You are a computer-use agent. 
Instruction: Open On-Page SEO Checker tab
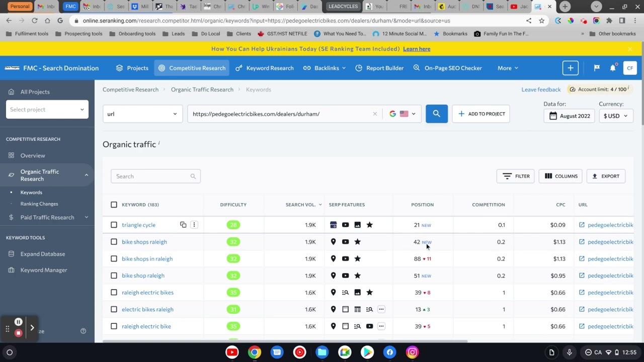pos(447,68)
